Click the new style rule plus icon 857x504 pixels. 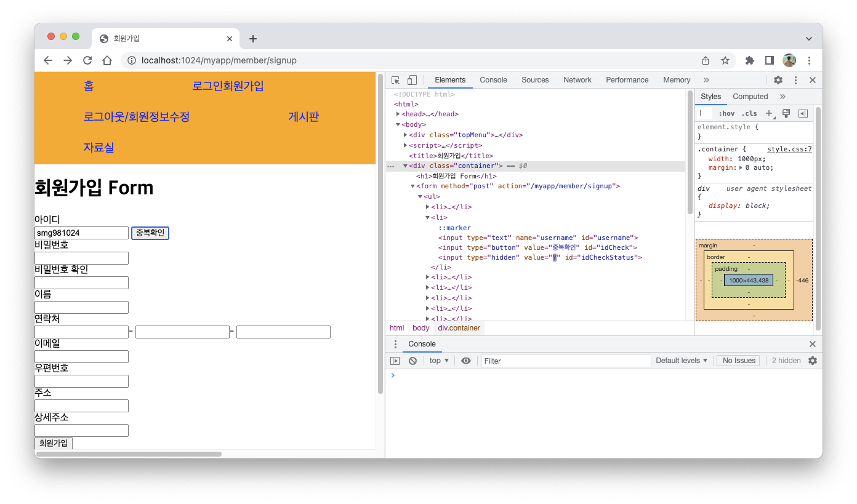(769, 113)
